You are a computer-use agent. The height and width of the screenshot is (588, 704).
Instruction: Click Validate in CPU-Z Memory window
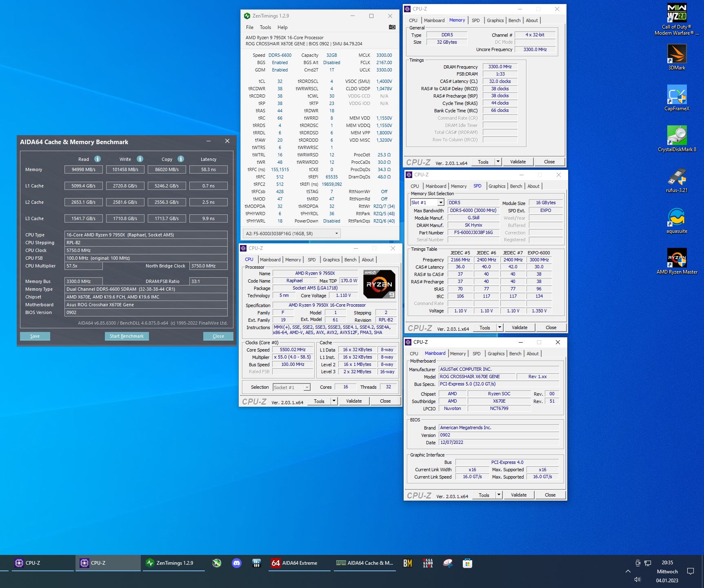pyautogui.click(x=518, y=162)
